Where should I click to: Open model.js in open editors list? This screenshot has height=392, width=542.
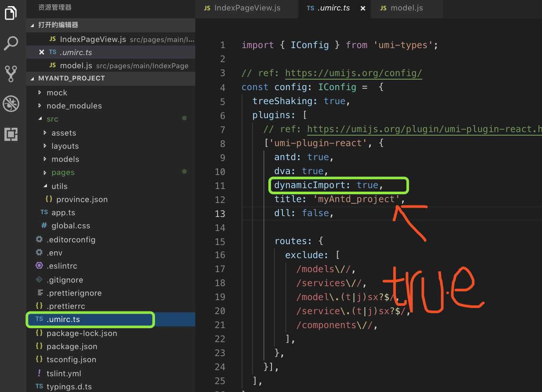pyautogui.click(x=111, y=66)
